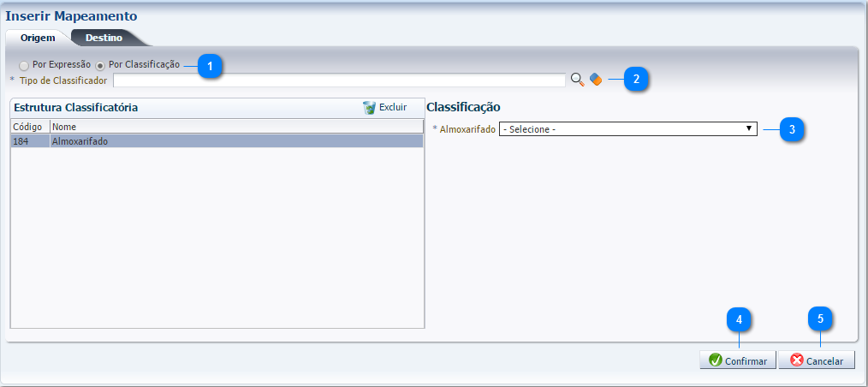Click the magnifier search icon for Tipo de Classificador
Viewport: 868px width, 387px height.
[x=577, y=80]
